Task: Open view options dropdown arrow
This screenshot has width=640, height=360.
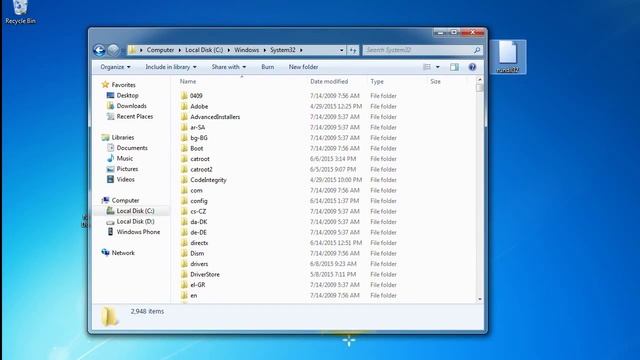Action: coord(438,67)
